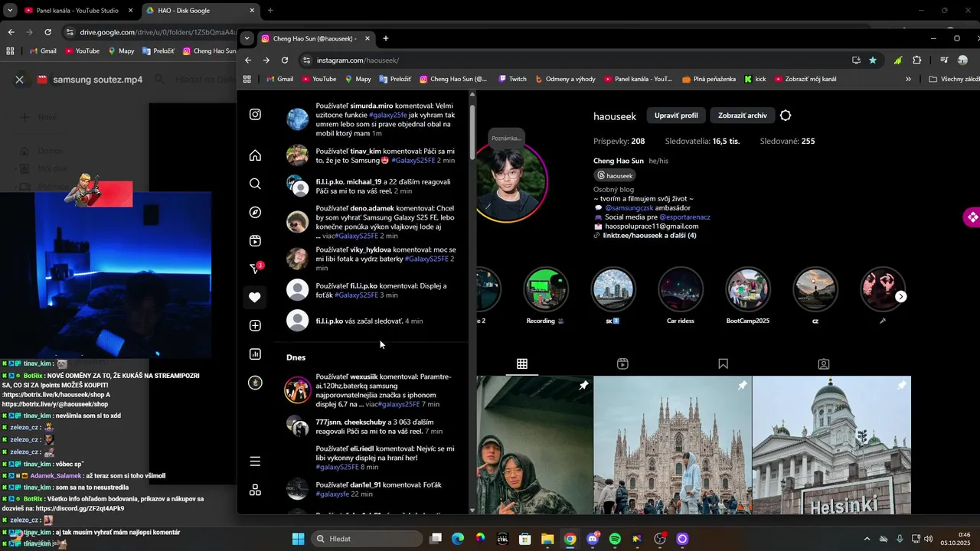Open the Sledované 255 following list

tap(787, 141)
